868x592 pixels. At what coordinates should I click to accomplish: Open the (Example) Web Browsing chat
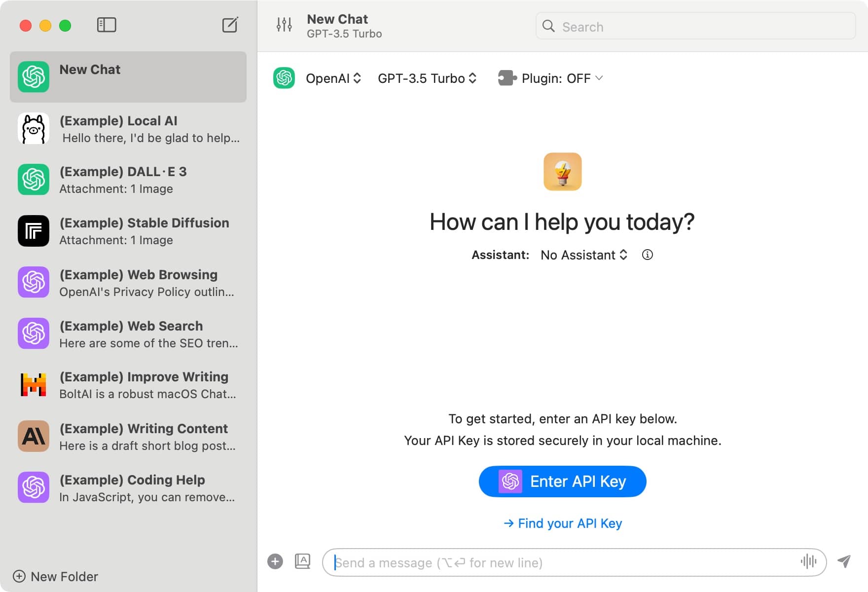pos(128,282)
